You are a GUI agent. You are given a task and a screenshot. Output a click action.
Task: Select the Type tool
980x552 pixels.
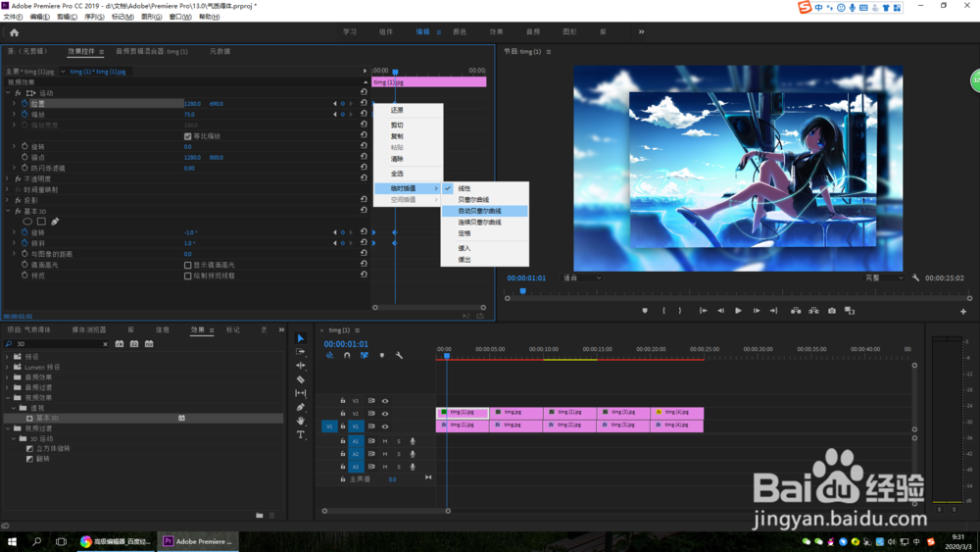(x=301, y=434)
